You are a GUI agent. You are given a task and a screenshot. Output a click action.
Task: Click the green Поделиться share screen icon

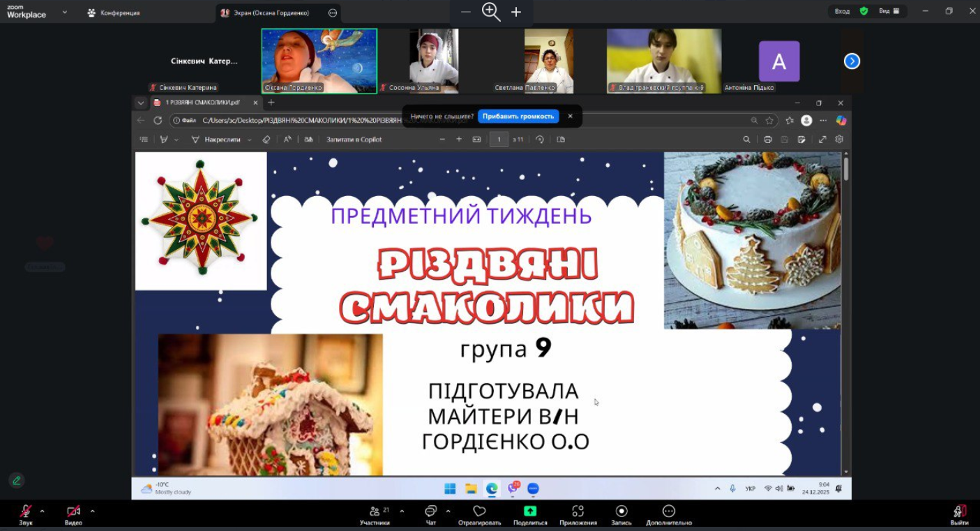530,511
